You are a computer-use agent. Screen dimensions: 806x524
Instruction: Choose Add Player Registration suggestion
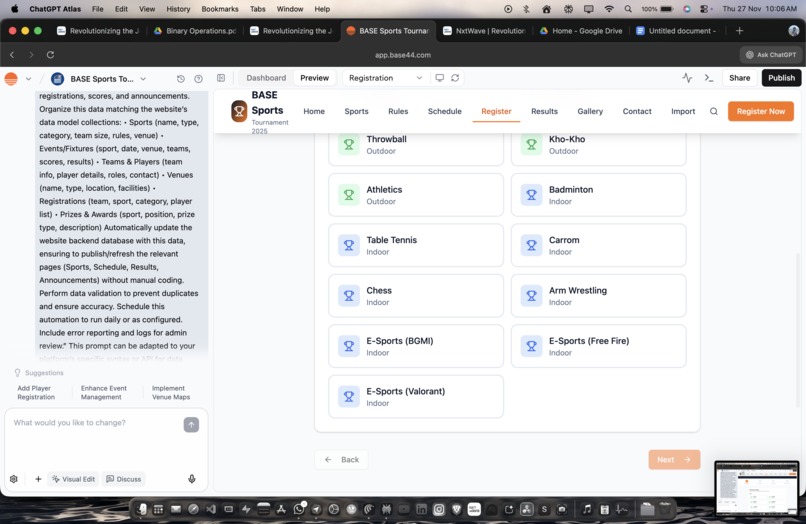pyautogui.click(x=36, y=392)
